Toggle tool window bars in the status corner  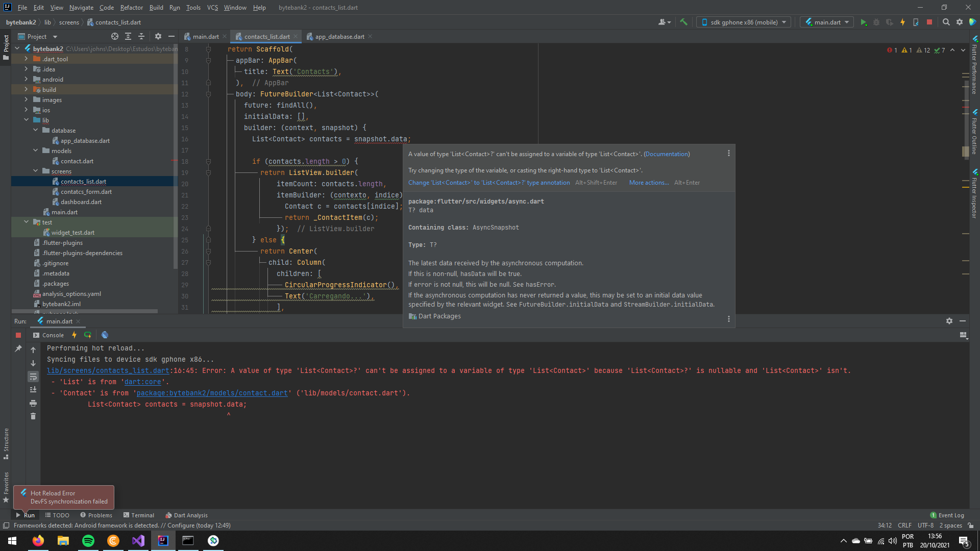point(6,525)
